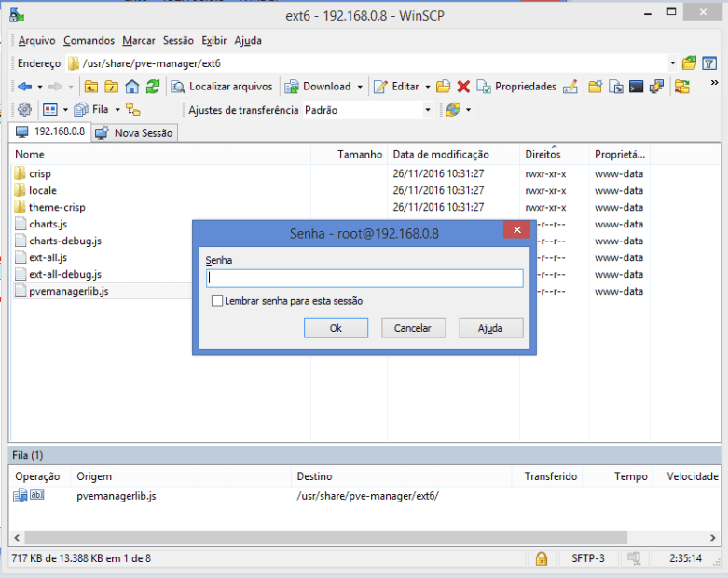Click the Ajuda button in dialog
Viewport: 728px width, 578px height.
(490, 328)
